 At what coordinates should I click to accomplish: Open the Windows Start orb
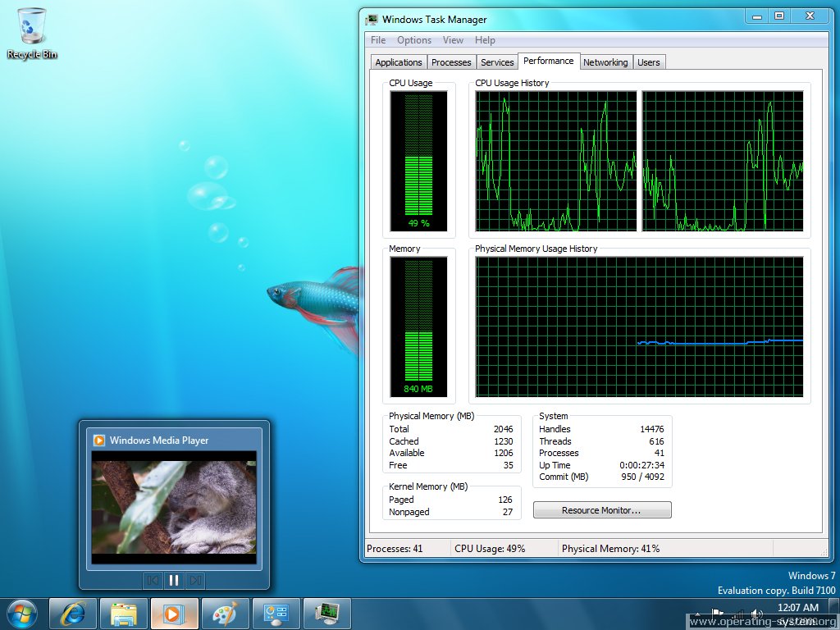tap(22, 614)
